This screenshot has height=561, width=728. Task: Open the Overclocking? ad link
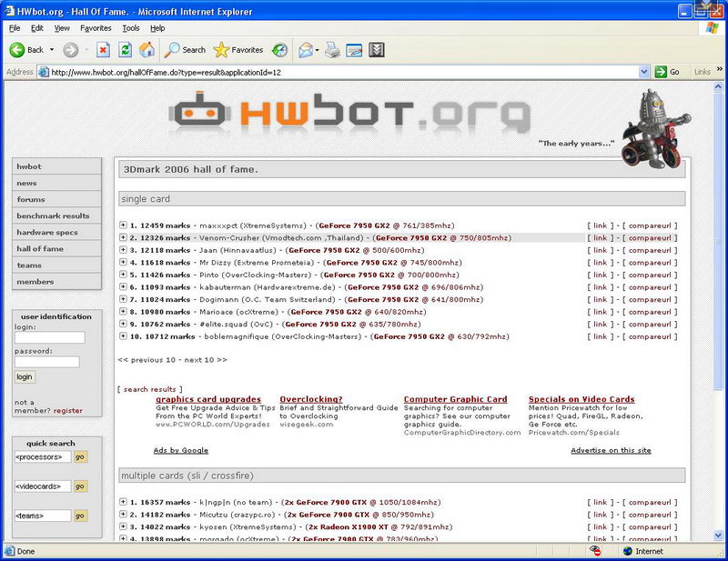click(x=311, y=399)
